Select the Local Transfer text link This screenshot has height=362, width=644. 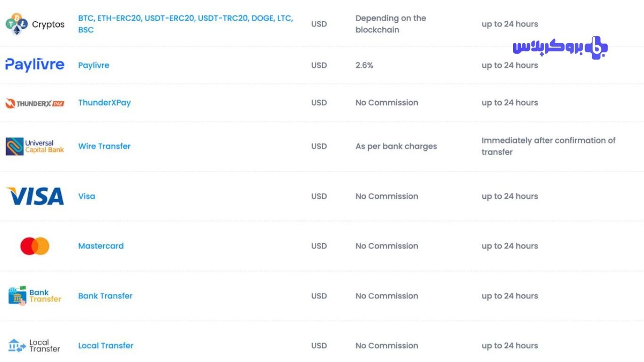click(x=106, y=346)
